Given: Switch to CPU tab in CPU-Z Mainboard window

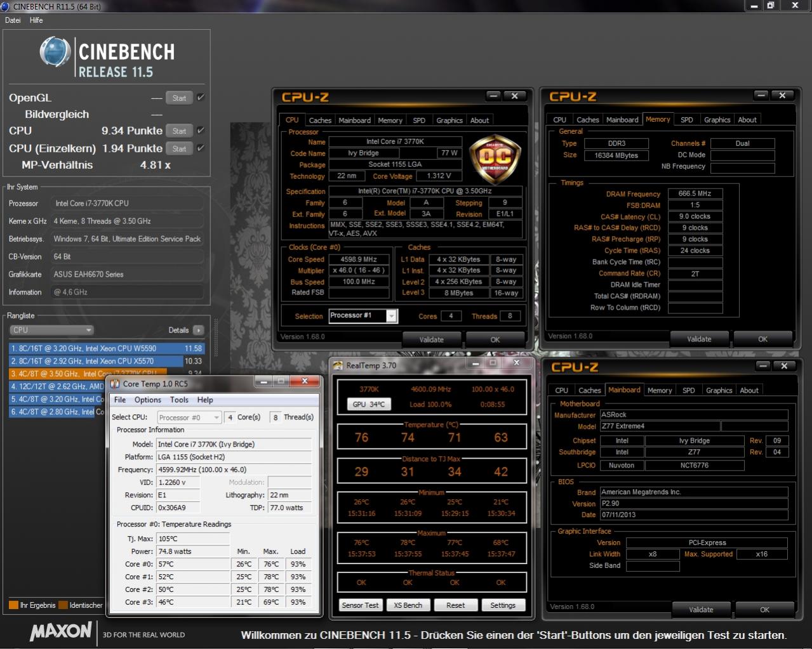Looking at the screenshot, I should [561, 391].
